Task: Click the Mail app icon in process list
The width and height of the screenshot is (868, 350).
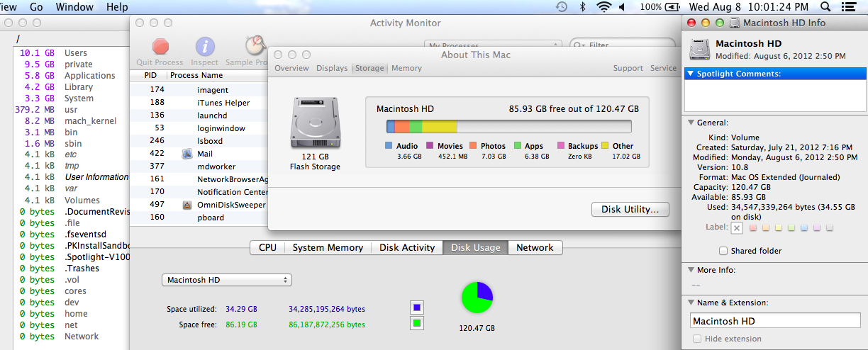Action: 188,154
